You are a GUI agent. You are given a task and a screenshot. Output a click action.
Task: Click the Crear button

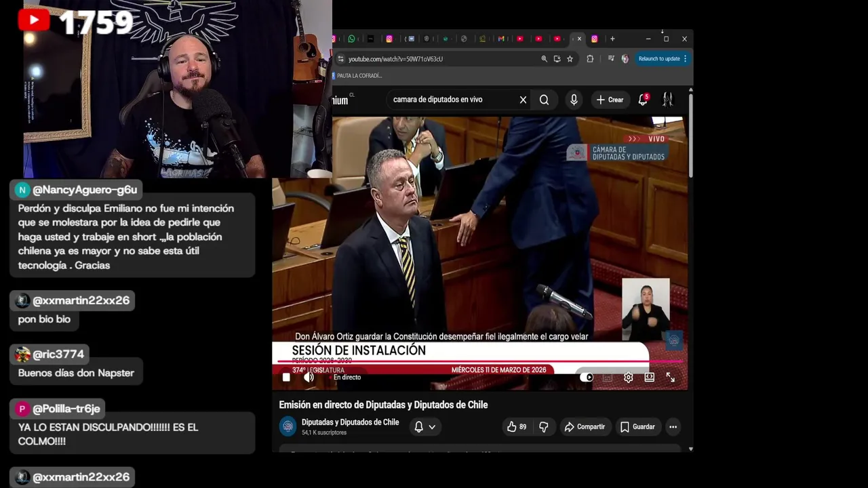tap(610, 100)
